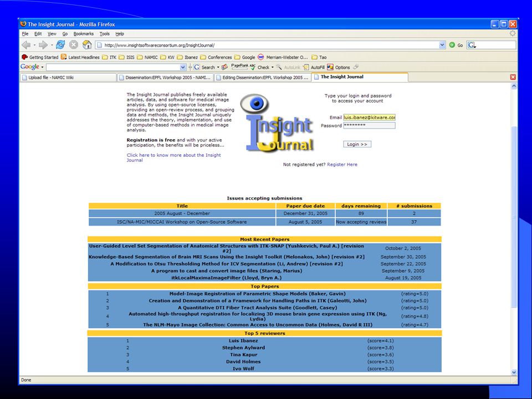
Task: Expand the Back button history arrow
Action: point(34,45)
